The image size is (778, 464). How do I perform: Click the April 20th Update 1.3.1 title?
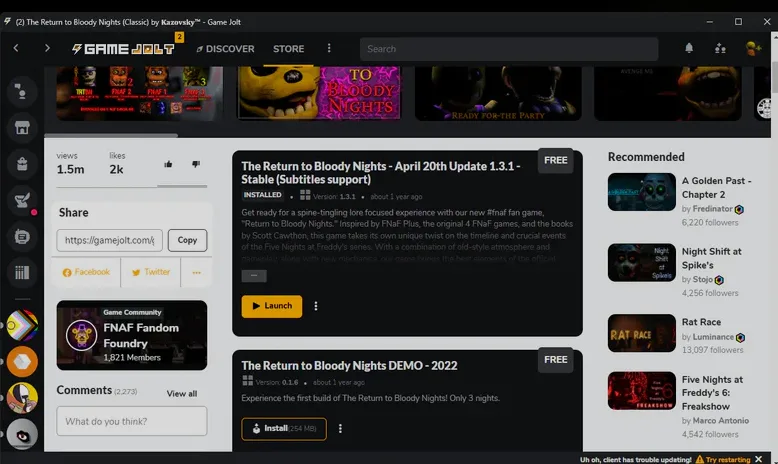coord(381,173)
